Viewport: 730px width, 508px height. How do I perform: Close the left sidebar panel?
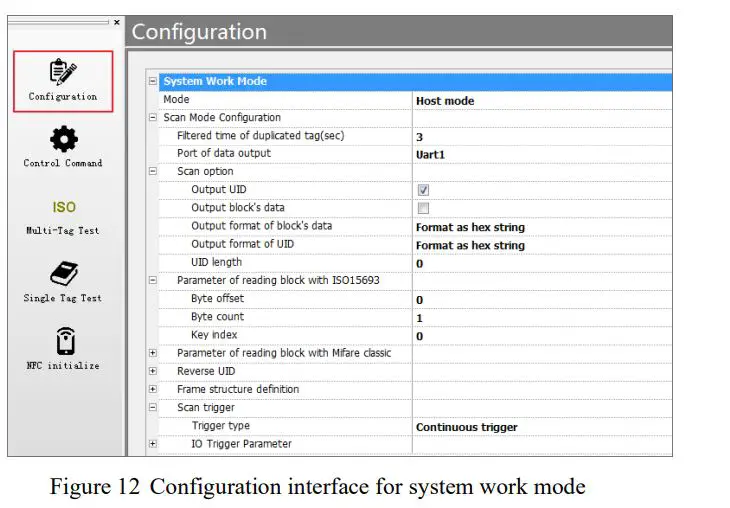click(116, 22)
